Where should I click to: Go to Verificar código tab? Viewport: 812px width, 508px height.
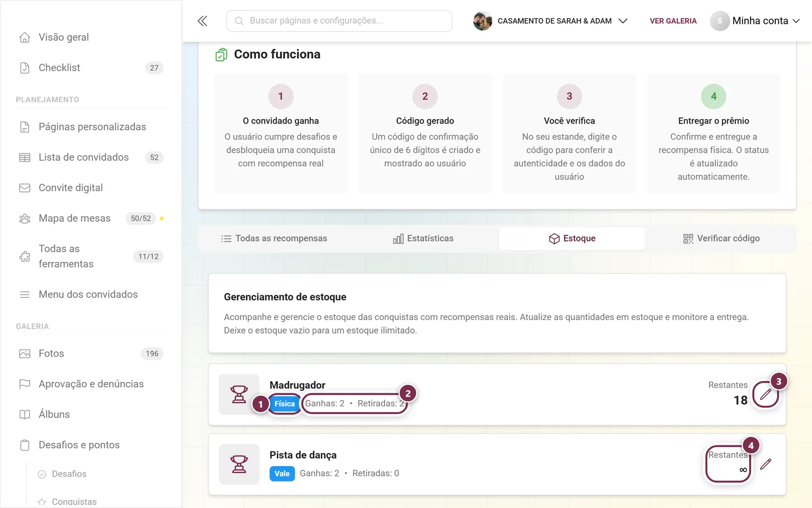pyautogui.click(x=721, y=239)
